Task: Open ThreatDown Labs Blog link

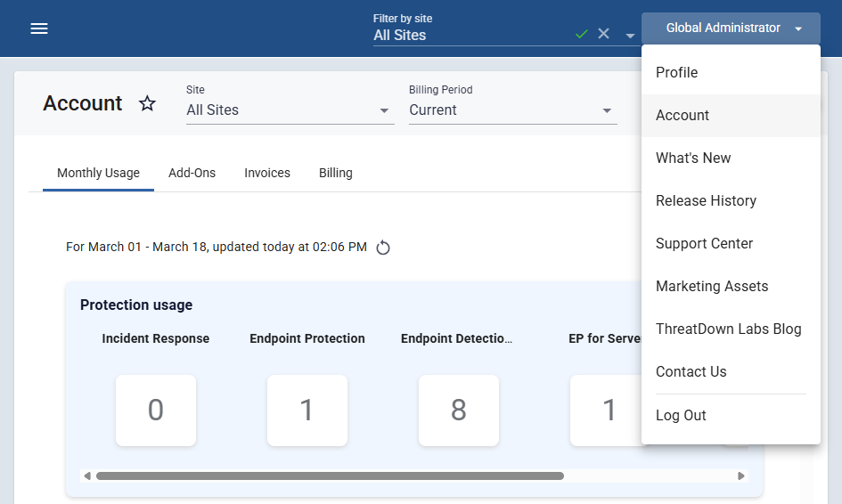Action: [728, 329]
